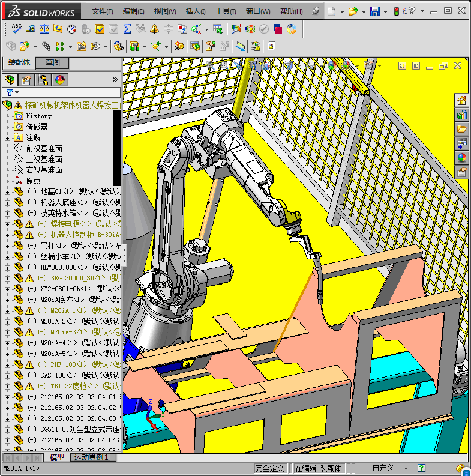Expand the 注解 tree node

click(x=7, y=138)
